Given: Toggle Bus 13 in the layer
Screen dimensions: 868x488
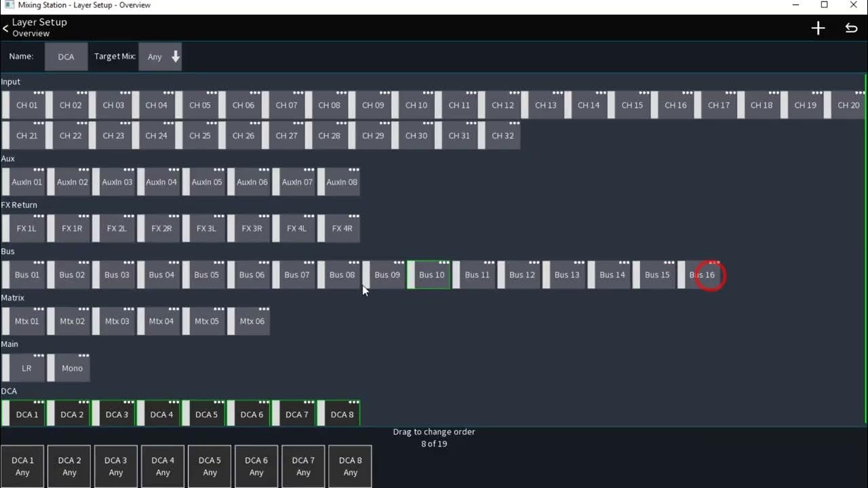Looking at the screenshot, I should (x=564, y=274).
